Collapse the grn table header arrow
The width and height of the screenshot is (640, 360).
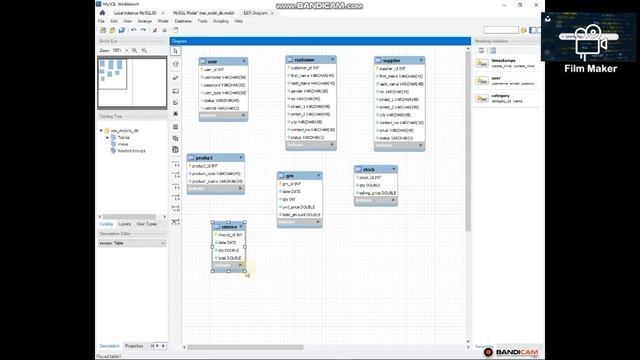point(319,175)
